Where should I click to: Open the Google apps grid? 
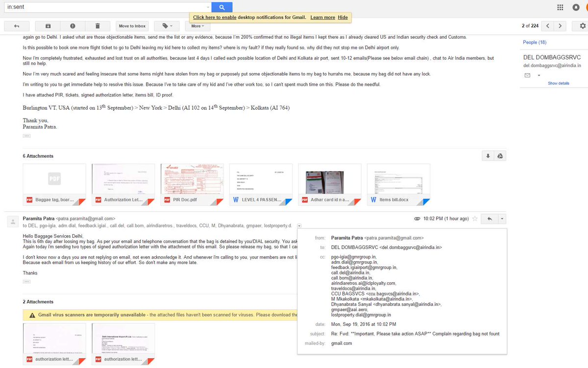[x=561, y=7]
